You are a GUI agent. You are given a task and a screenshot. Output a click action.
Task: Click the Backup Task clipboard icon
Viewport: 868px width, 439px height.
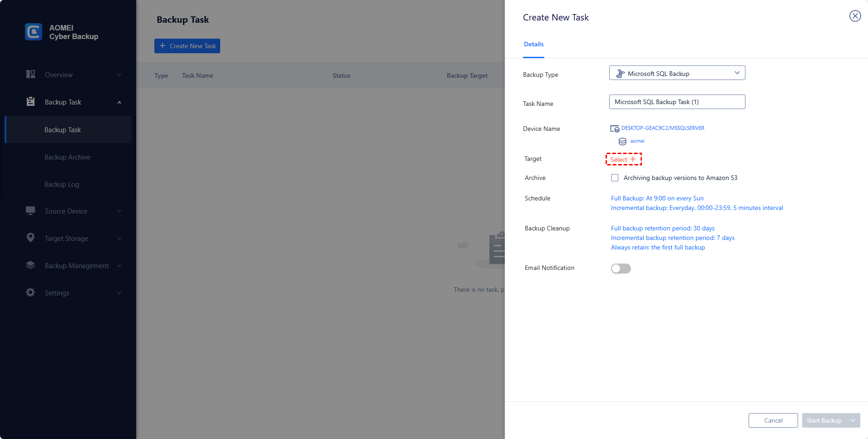coord(30,102)
